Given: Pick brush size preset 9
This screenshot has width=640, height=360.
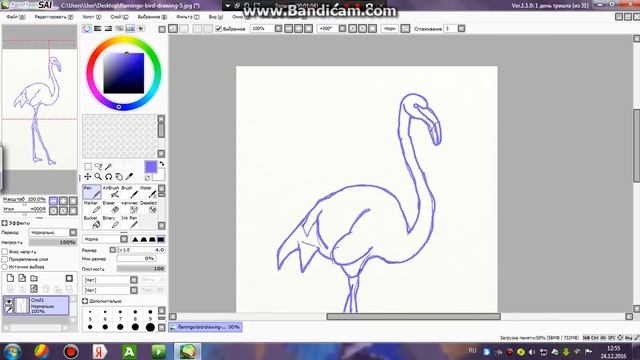Looking at the screenshot, I should tap(150, 315).
